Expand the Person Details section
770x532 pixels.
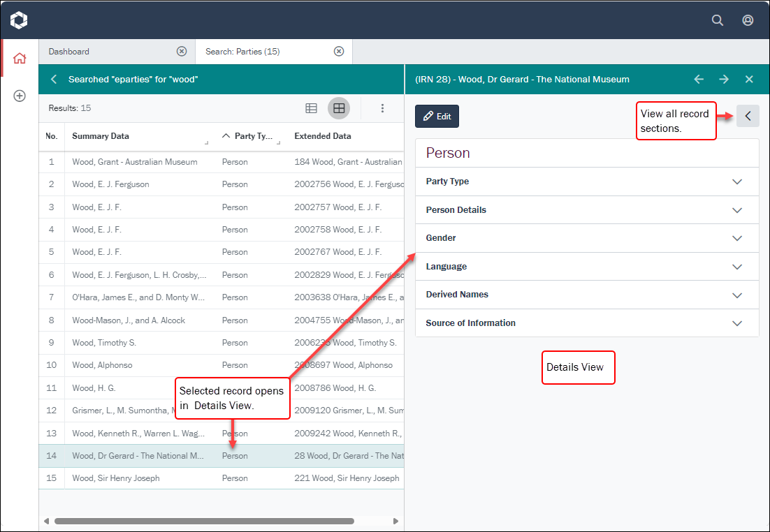736,210
